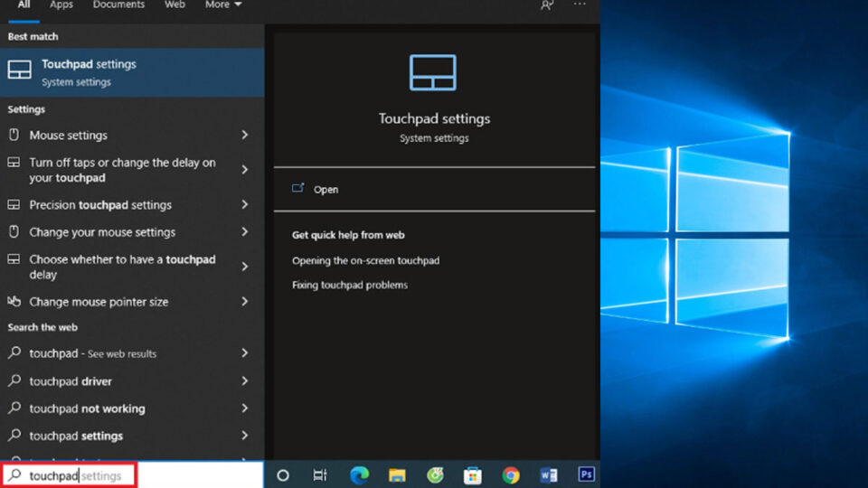Click the Mouse settings icon

click(14, 135)
